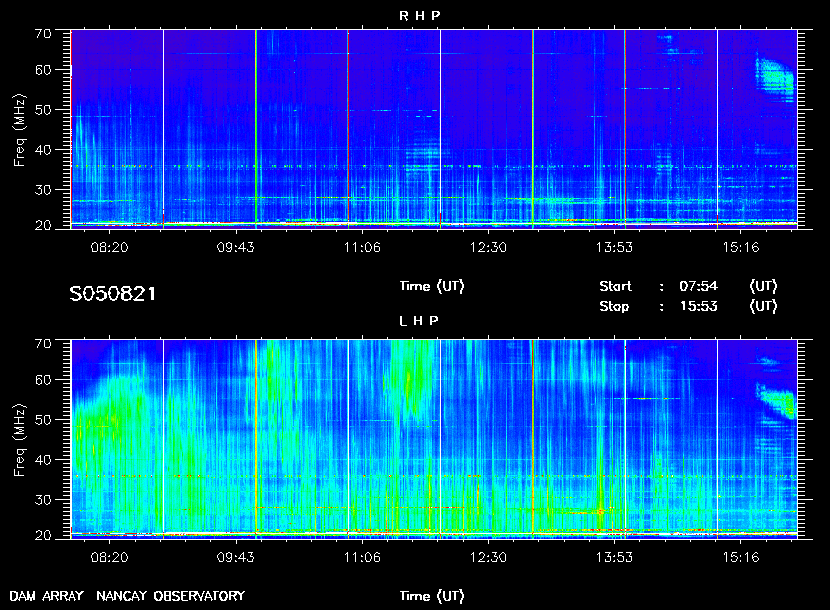Click the "L H P" plot title
This screenshot has width=830, height=610.
pyautogui.click(x=419, y=320)
